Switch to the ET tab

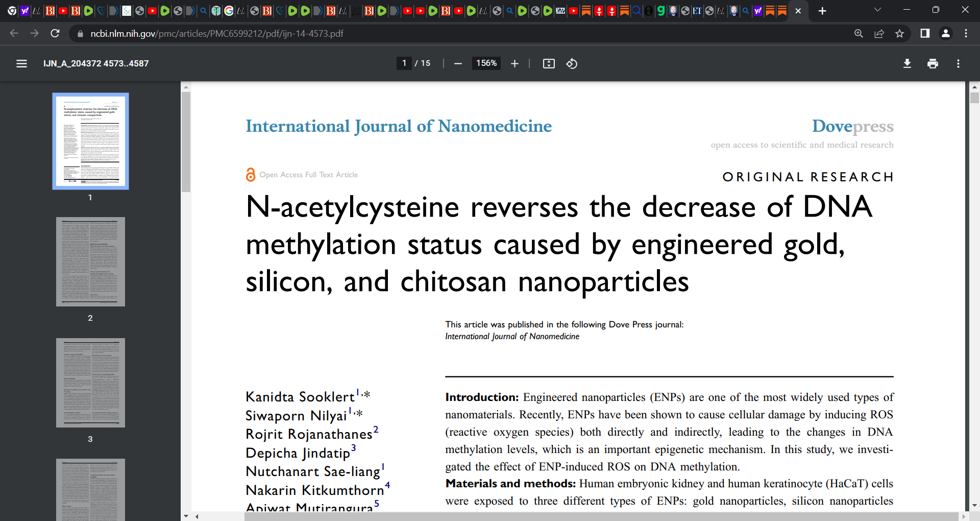point(697,11)
